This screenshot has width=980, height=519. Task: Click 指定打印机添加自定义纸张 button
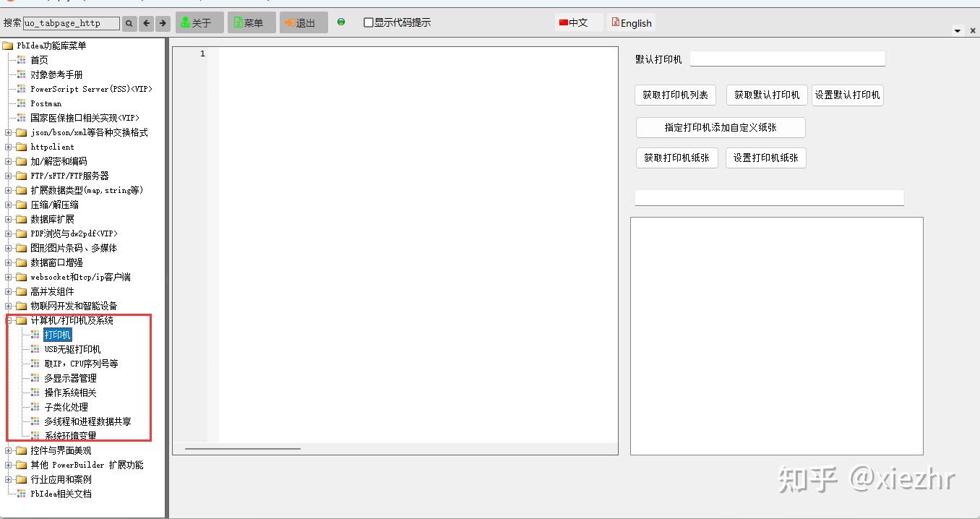coord(721,127)
